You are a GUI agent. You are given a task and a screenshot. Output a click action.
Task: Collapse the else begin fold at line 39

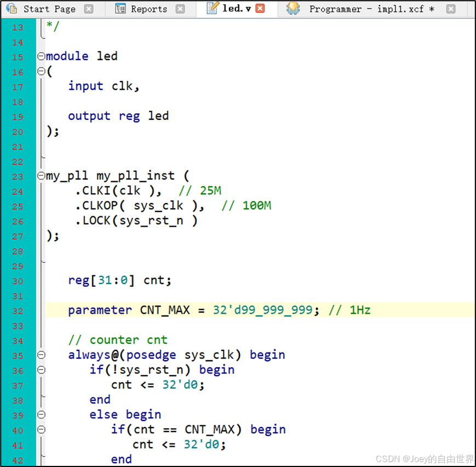point(41,414)
